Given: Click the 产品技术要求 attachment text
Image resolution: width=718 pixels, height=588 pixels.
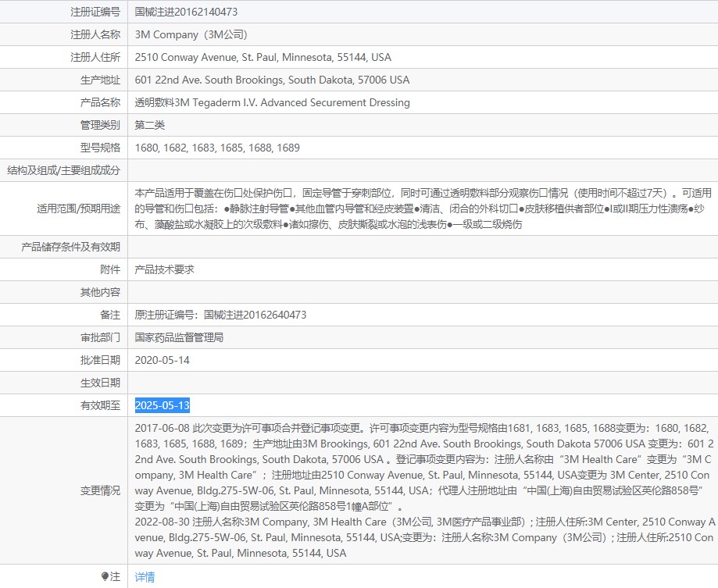Looking at the screenshot, I should (x=164, y=269).
